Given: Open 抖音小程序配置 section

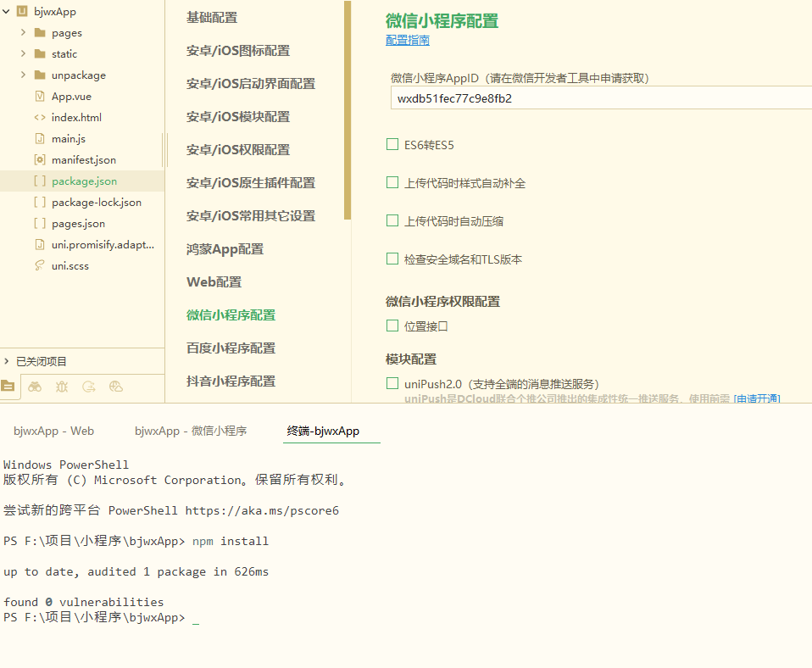Looking at the screenshot, I should point(231,381).
